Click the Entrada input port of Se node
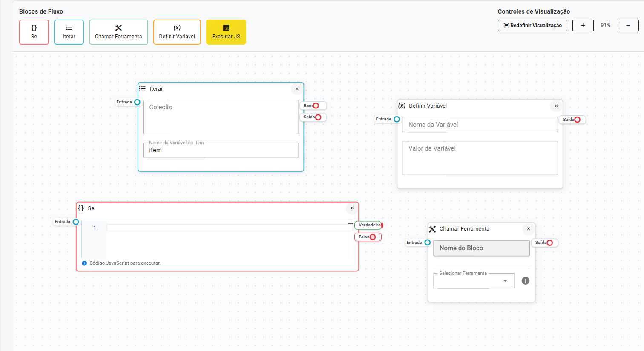 (x=76, y=222)
